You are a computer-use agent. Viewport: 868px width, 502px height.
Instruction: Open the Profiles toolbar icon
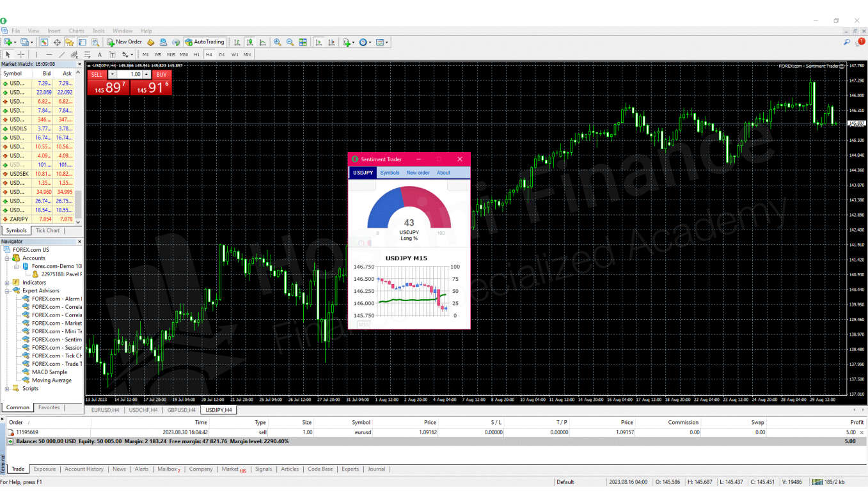26,42
